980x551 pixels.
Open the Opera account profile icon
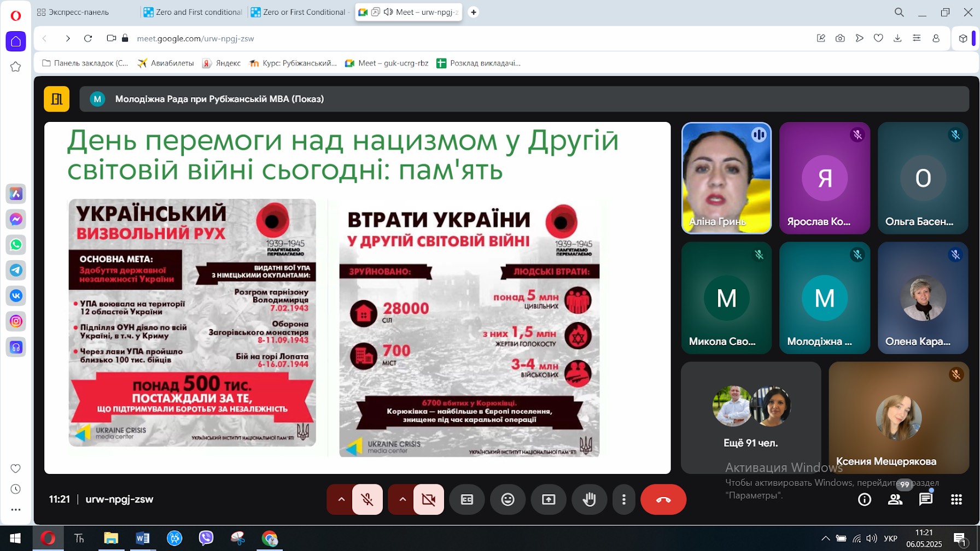tap(936, 38)
